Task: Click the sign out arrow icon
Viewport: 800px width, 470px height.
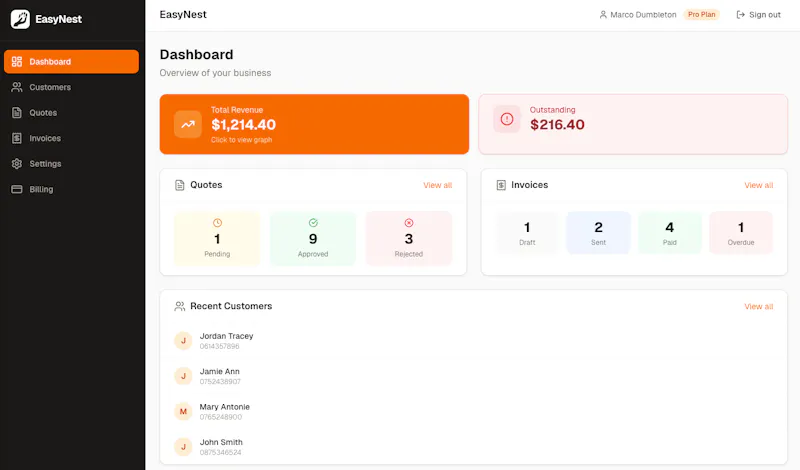Action: (x=740, y=15)
